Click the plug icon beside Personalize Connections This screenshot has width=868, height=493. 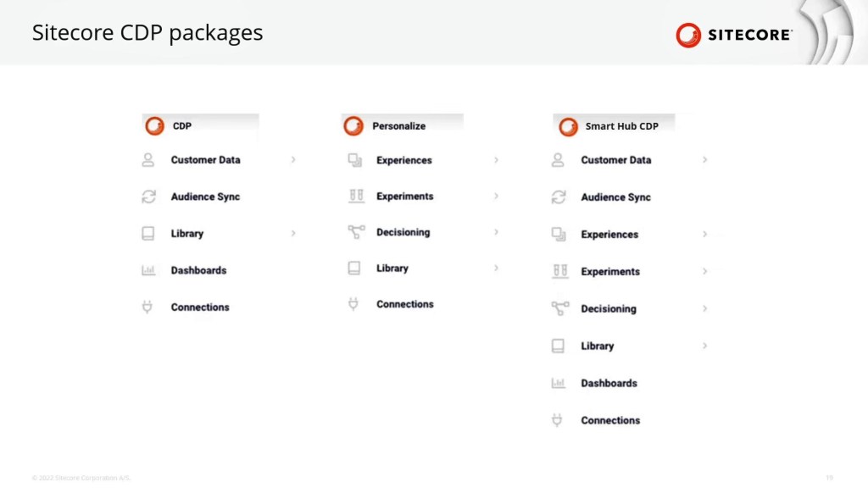click(354, 304)
